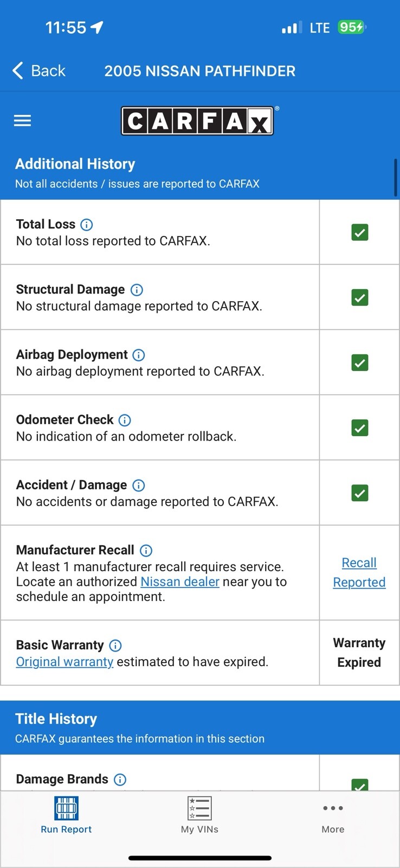Open the Nissan dealer link
400x868 pixels.
[x=180, y=582]
